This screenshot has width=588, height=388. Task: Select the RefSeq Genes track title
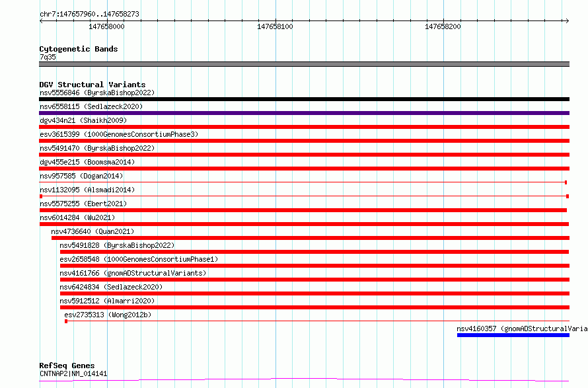[67, 366]
